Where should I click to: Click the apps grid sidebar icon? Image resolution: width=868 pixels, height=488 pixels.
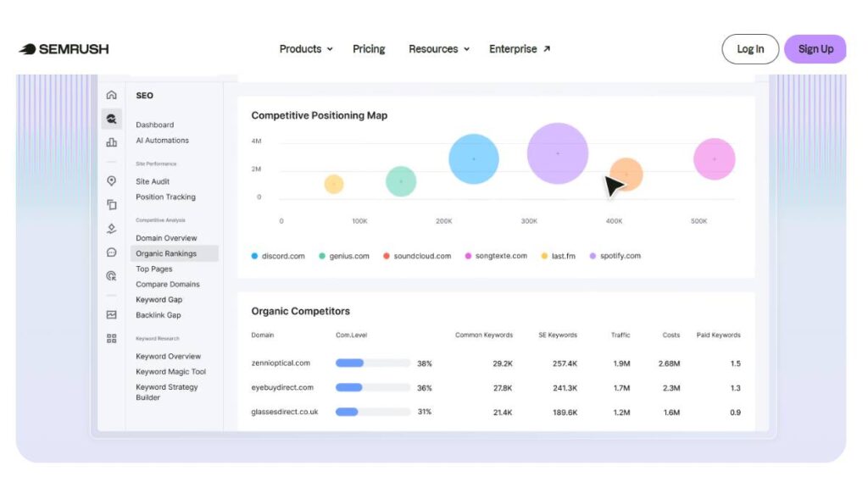pos(111,338)
